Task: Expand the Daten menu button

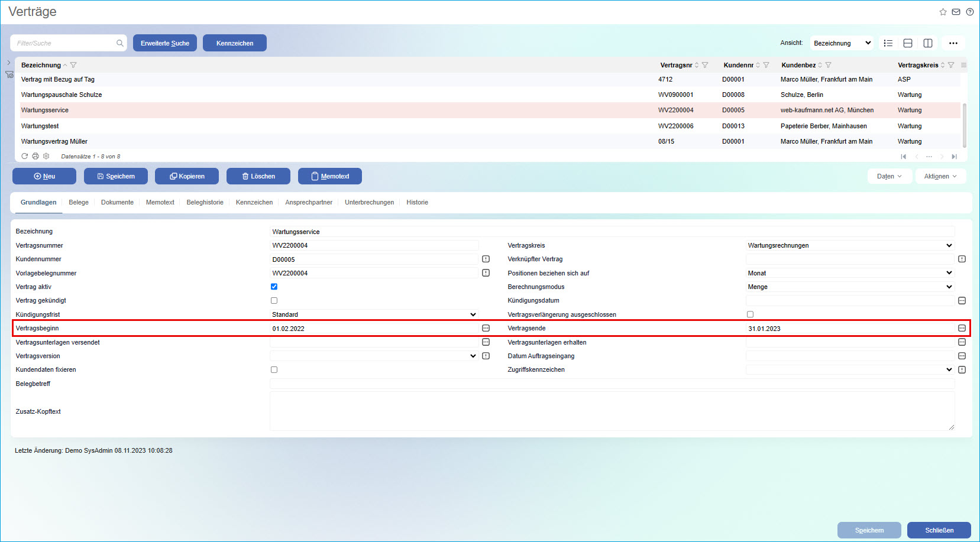Action: (x=890, y=176)
